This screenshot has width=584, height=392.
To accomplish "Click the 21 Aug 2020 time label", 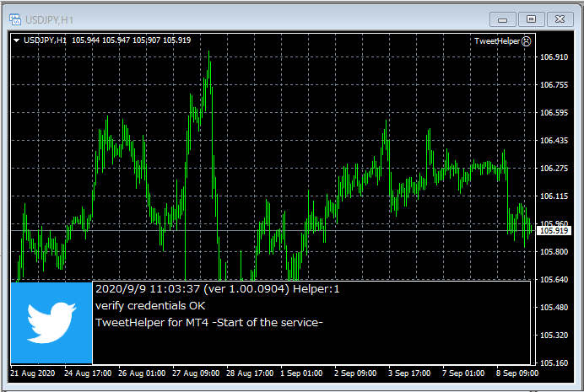I will pyautogui.click(x=33, y=373).
